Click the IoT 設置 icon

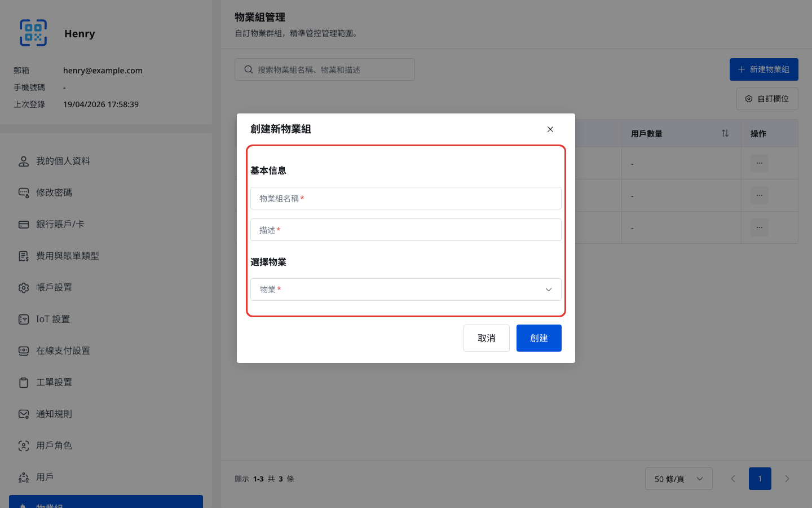coord(24,319)
